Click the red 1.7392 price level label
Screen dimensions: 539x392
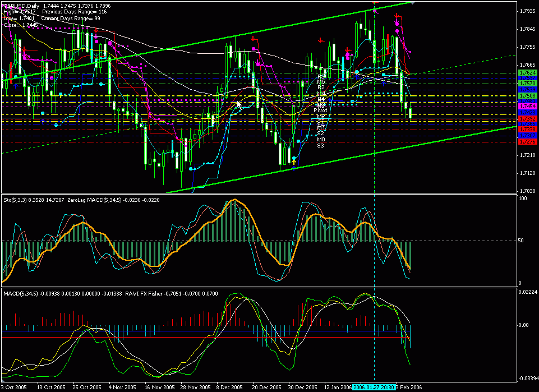(x=526, y=118)
